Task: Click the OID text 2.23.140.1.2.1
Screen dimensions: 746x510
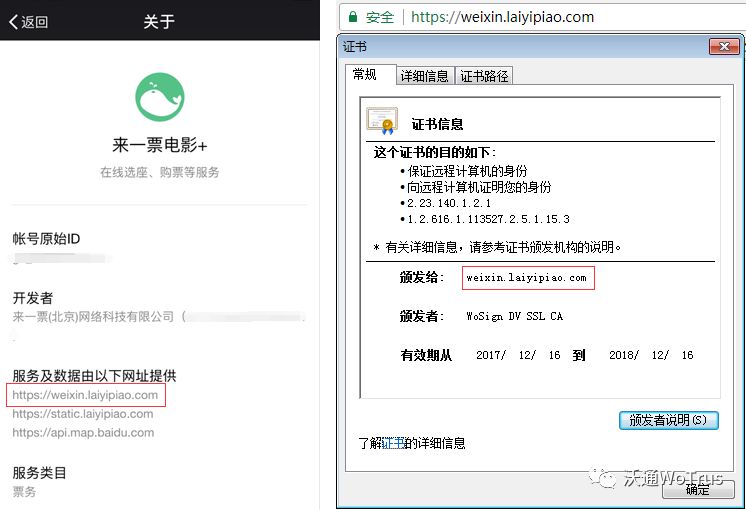Action: pos(449,203)
